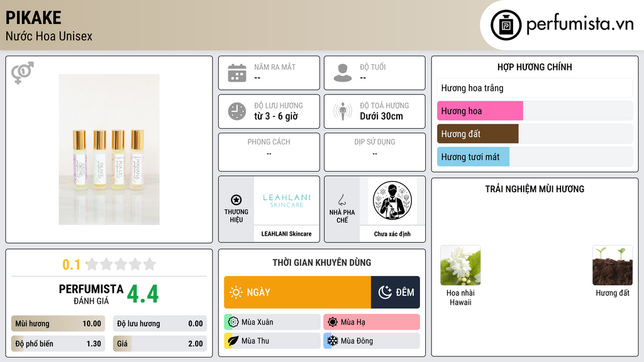Click the LEAHLANI Skincare brand logo
Image resolution: width=644 pixels, height=362 pixels.
pos(287,200)
